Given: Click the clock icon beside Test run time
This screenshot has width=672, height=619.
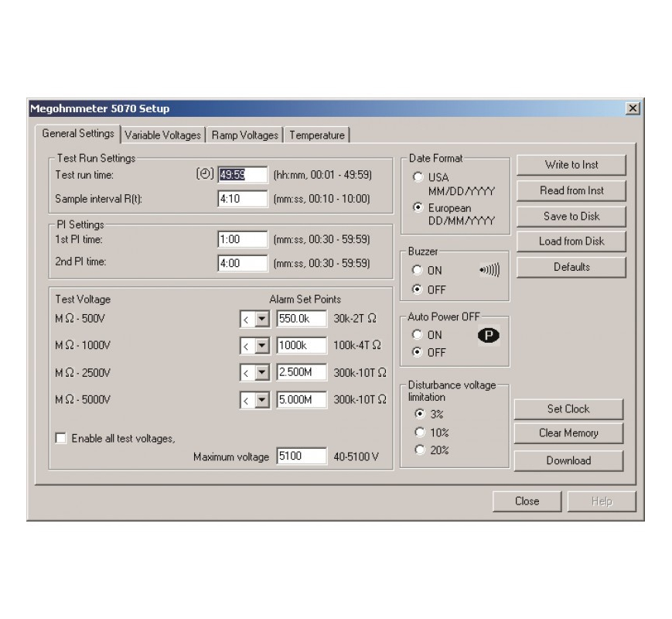Looking at the screenshot, I should [205, 174].
